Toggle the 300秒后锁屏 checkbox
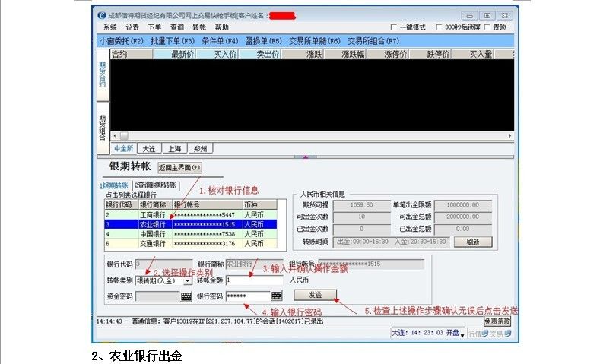Screen dimensions: 603x364 [438, 27]
